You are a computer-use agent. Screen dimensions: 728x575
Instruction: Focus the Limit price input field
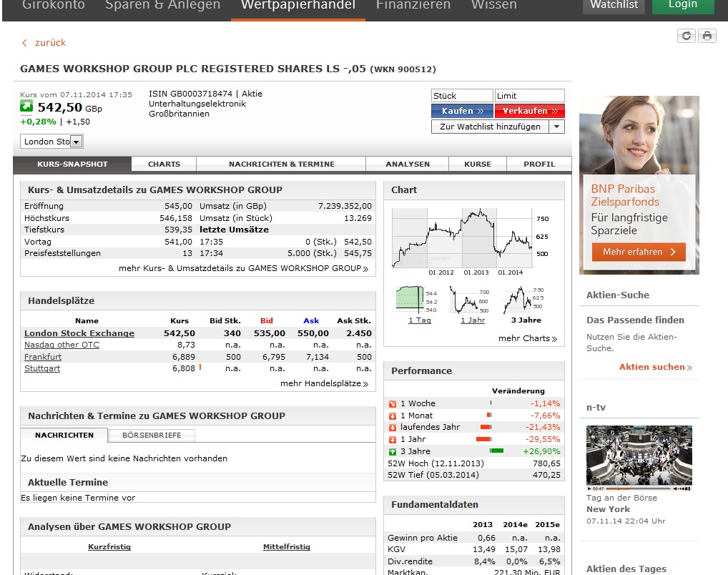530,96
